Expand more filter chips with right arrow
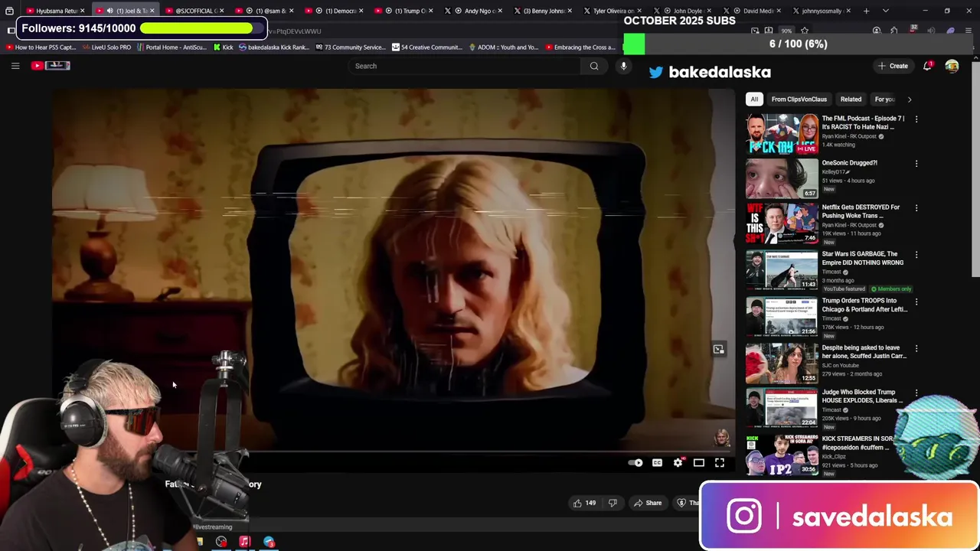Image resolution: width=980 pixels, height=551 pixels. click(x=910, y=99)
